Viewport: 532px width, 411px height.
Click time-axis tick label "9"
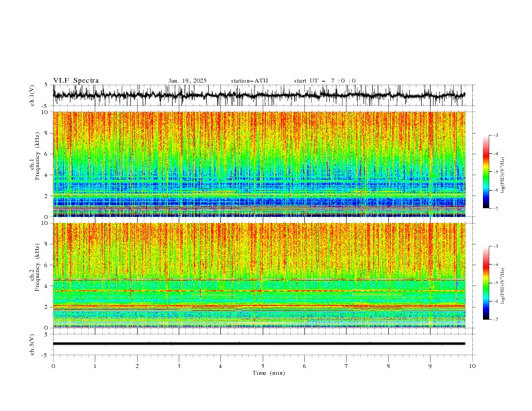click(x=430, y=366)
